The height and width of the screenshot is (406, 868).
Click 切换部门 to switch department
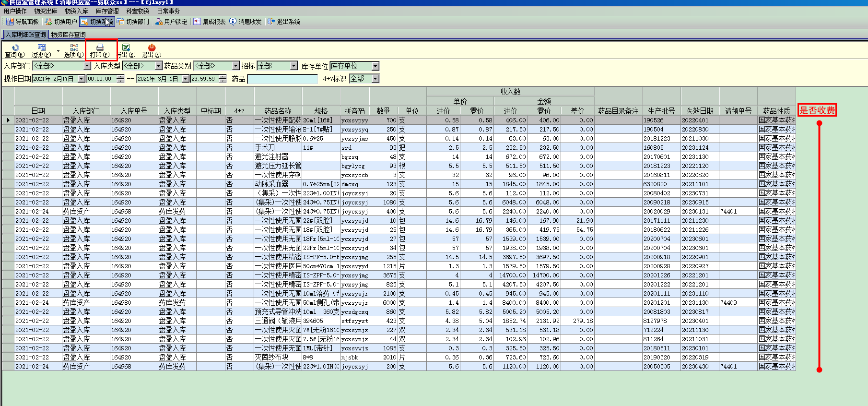point(133,22)
